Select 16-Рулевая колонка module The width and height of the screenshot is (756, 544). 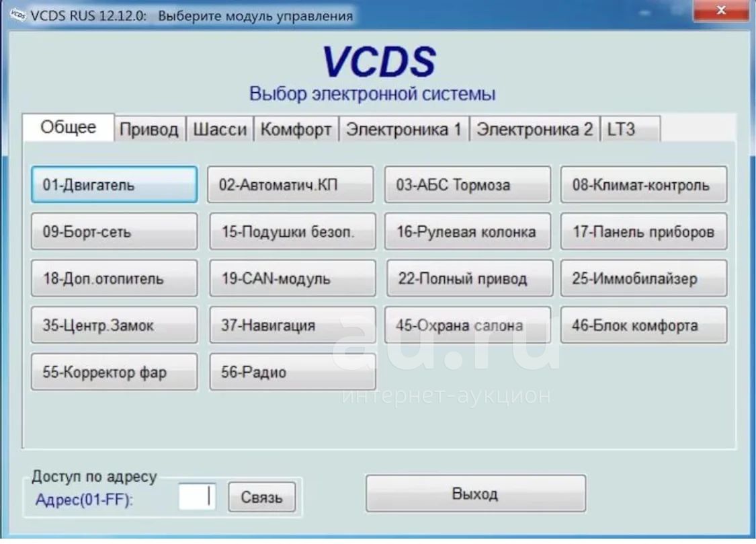point(467,231)
